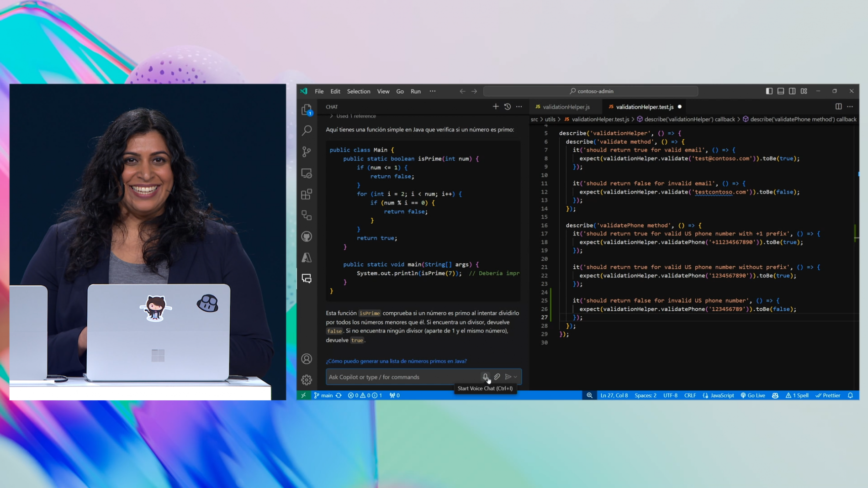
Task: Open the Selection menu
Action: coord(358,91)
